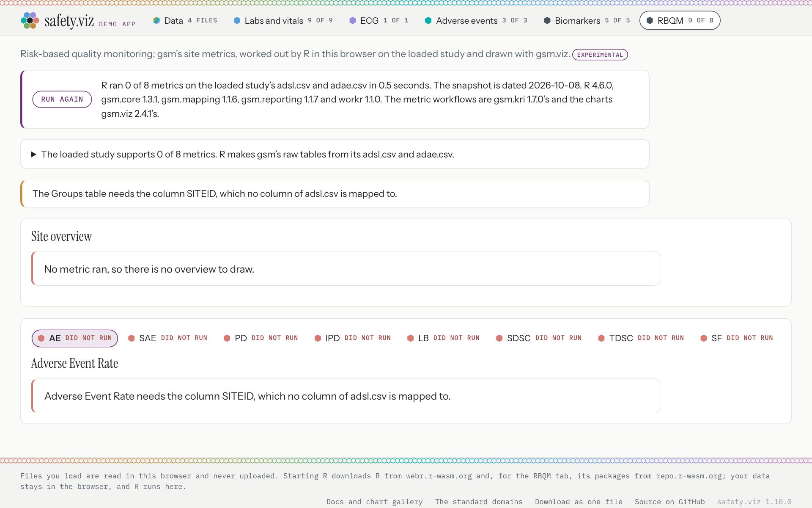Click the Data tab hexagon icon

[x=156, y=20]
